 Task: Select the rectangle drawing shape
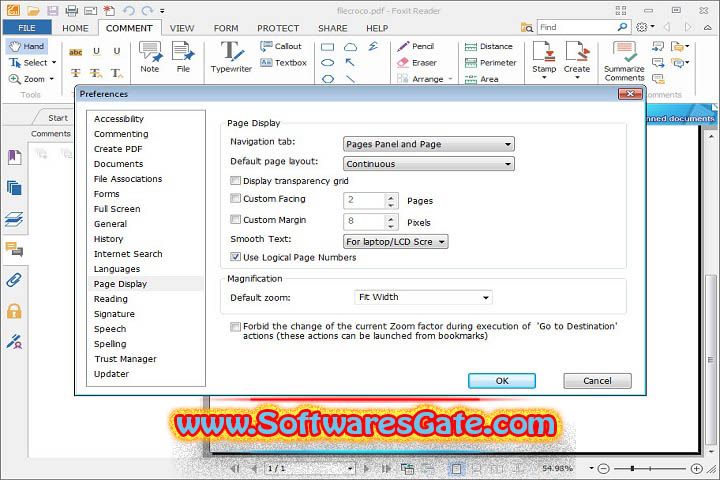point(327,47)
